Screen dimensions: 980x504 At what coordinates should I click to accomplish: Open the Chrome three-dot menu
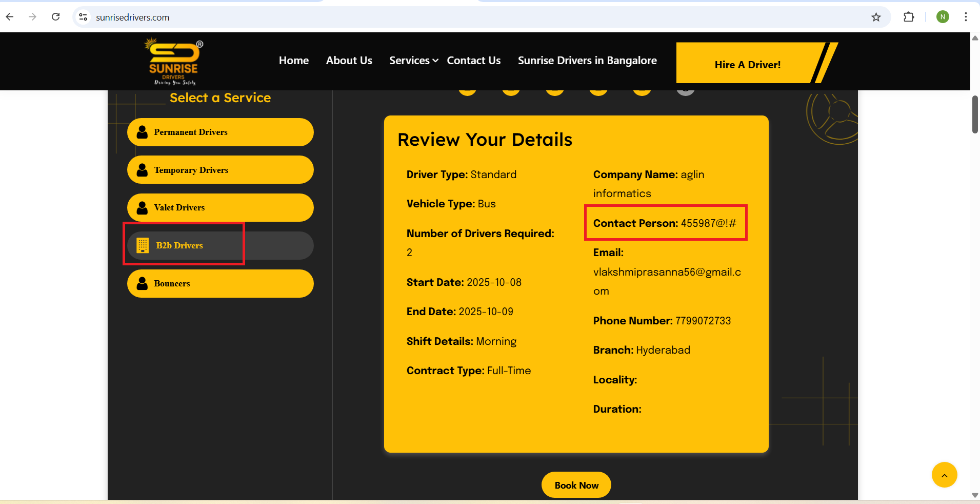tap(966, 17)
